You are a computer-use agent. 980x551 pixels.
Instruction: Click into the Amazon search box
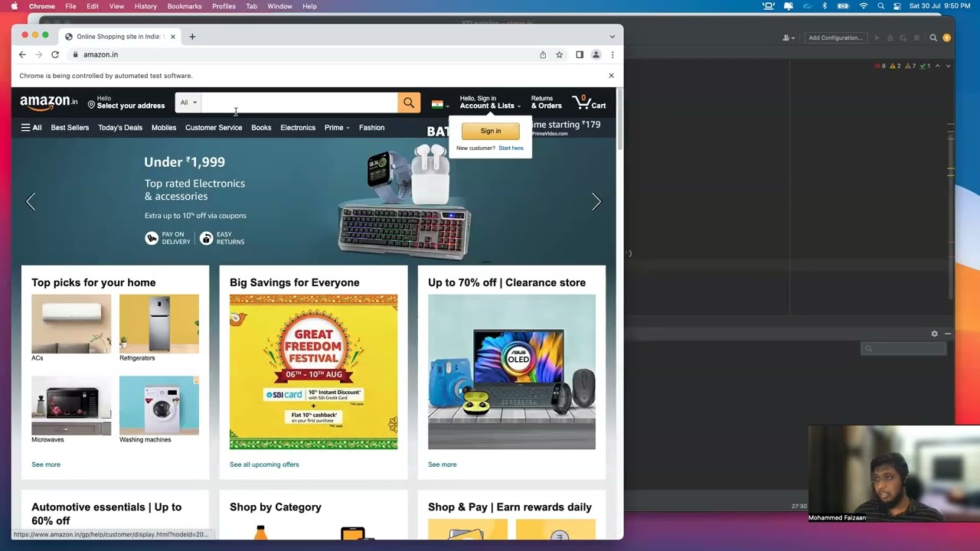coord(299,103)
